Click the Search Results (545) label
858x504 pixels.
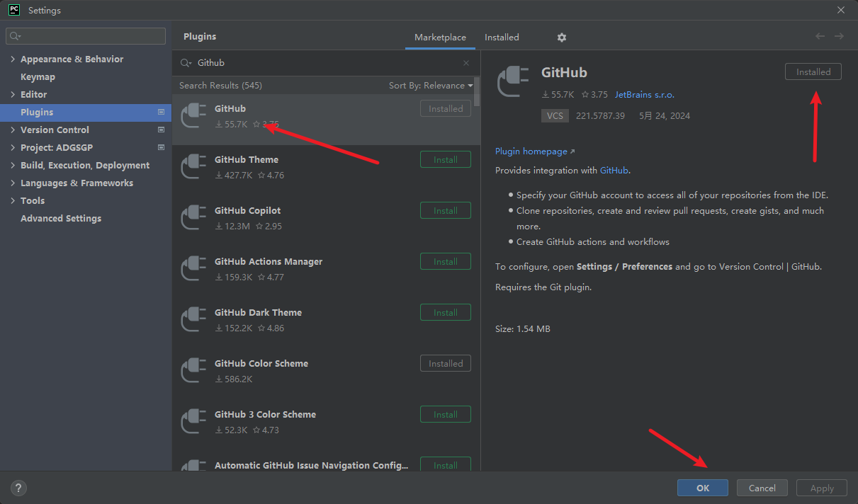(220, 86)
